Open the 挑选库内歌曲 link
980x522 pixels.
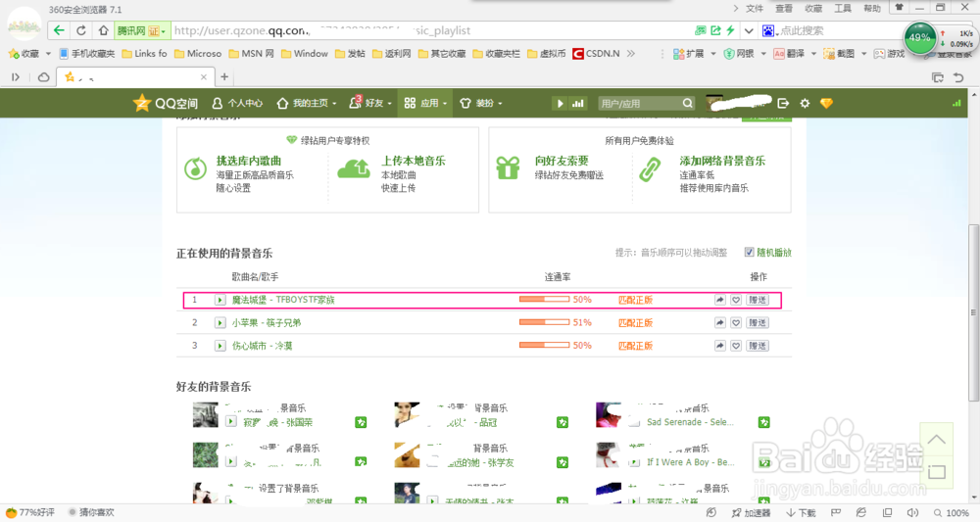249,161
